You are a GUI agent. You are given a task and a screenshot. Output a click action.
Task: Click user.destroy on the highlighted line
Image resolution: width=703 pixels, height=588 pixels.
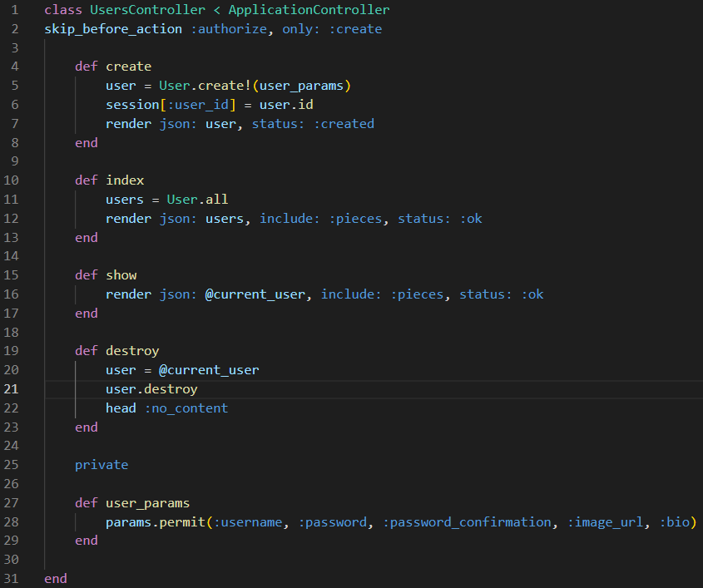[x=151, y=388]
